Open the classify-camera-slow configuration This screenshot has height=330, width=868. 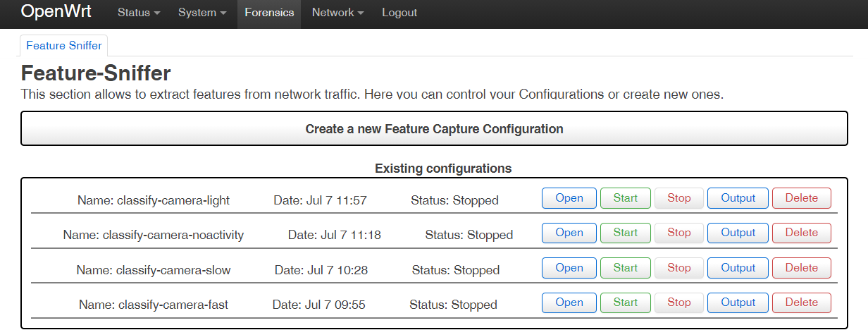tap(569, 268)
